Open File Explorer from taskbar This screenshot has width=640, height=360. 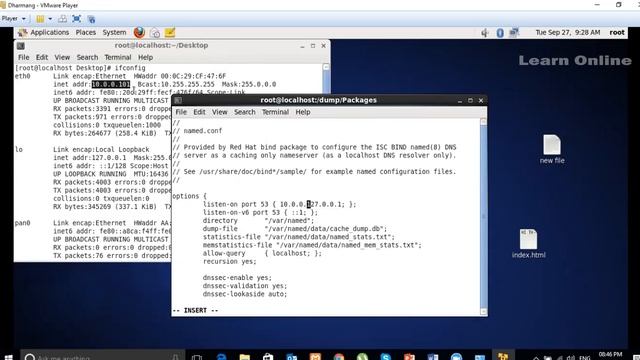tap(244, 358)
